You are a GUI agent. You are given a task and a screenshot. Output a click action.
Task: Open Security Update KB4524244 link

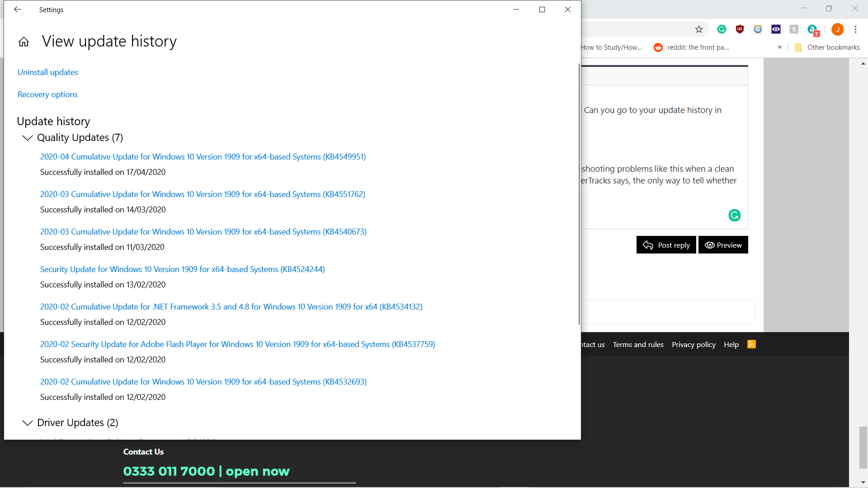coord(183,269)
